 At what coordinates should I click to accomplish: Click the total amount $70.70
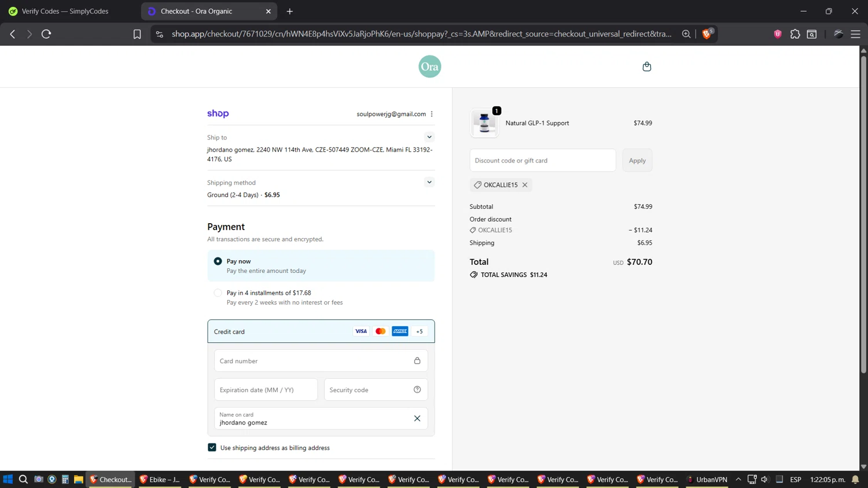point(639,262)
